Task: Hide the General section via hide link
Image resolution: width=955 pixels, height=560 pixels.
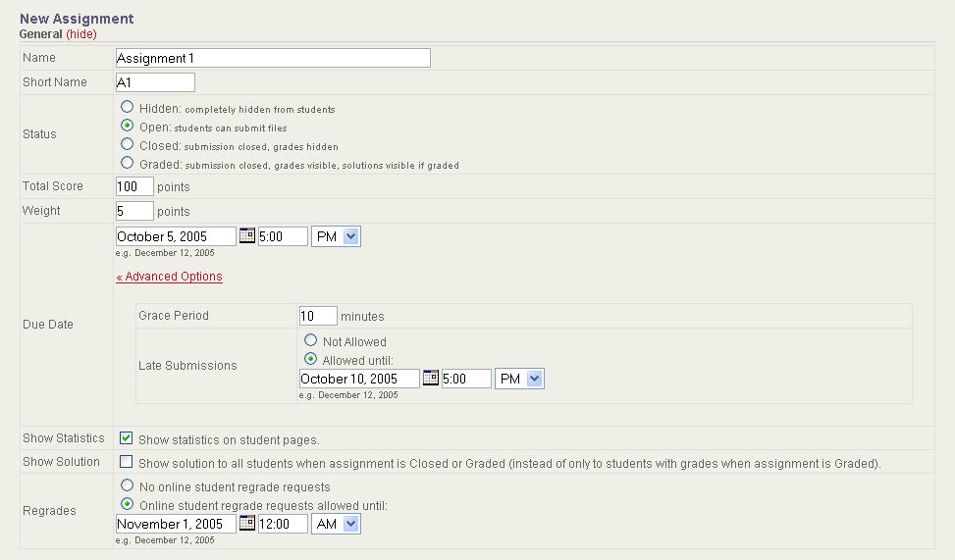Action: pos(80,34)
